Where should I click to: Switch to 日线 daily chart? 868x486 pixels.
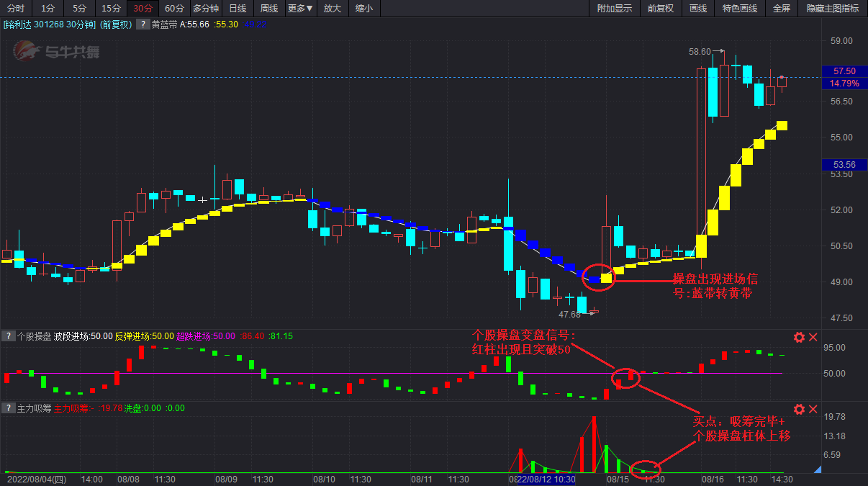pyautogui.click(x=238, y=9)
